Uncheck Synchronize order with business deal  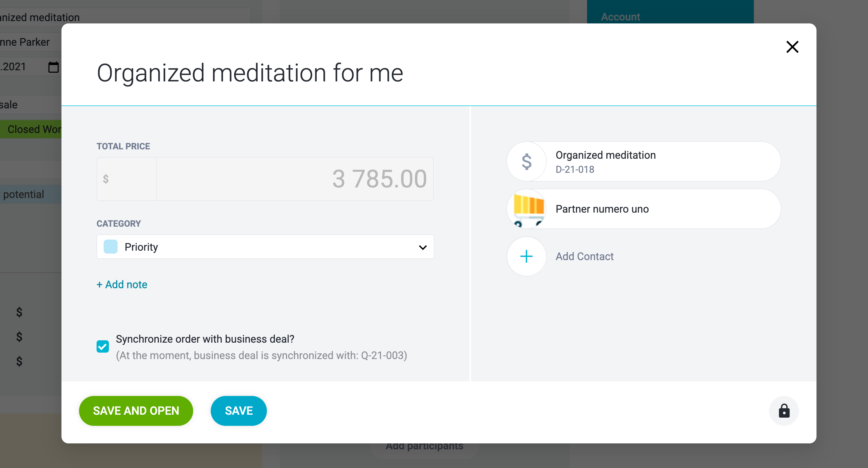(103, 346)
